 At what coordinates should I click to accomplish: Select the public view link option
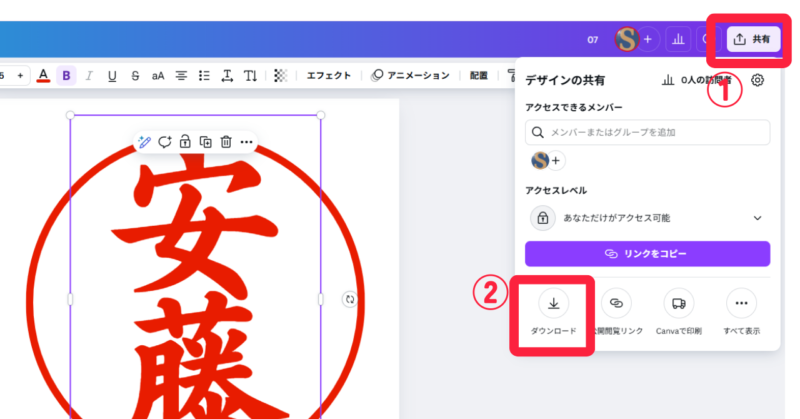pos(616,313)
